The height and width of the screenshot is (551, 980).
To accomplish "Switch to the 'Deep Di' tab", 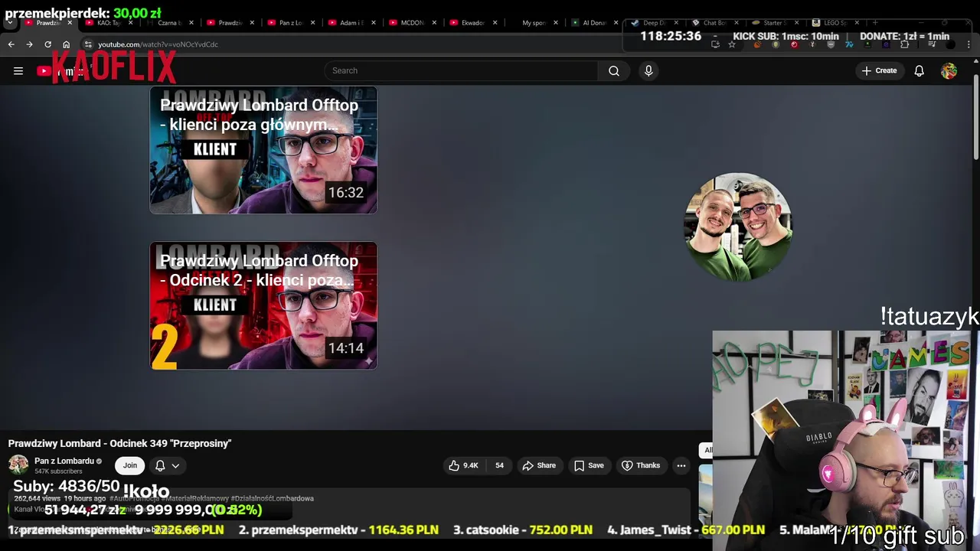I will pyautogui.click(x=654, y=23).
